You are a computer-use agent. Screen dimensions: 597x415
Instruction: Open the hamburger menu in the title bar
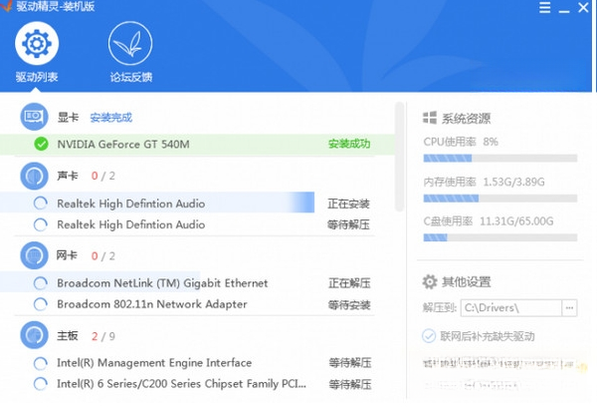545,7
